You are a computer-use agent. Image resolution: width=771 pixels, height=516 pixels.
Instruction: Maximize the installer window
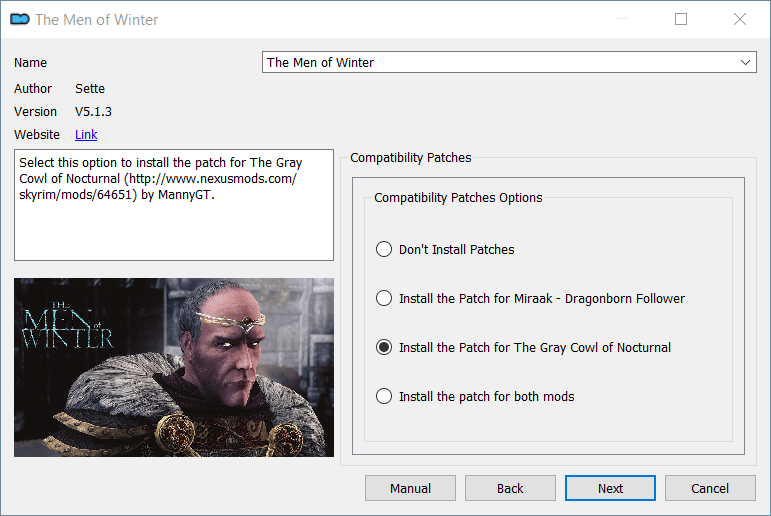pyautogui.click(x=681, y=19)
